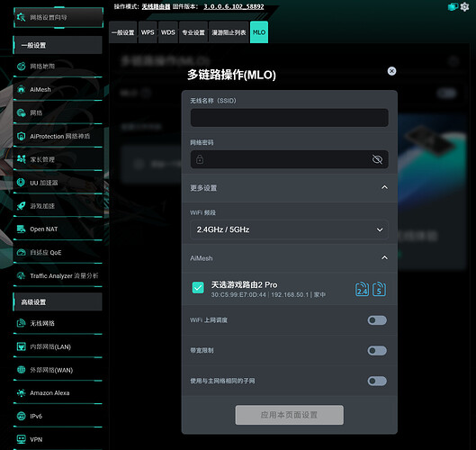Collapse the 更多设置 section

point(384,187)
